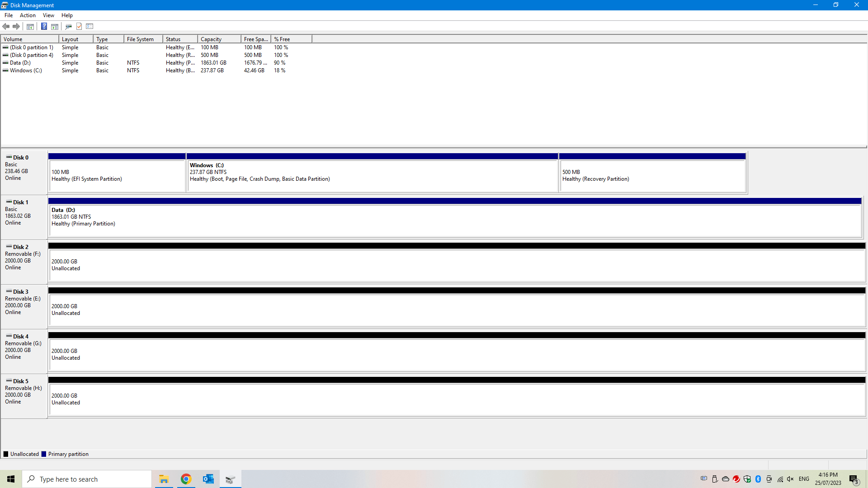This screenshot has height=488, width=868.
Task: Open the View menu
Action: (48, 15)
